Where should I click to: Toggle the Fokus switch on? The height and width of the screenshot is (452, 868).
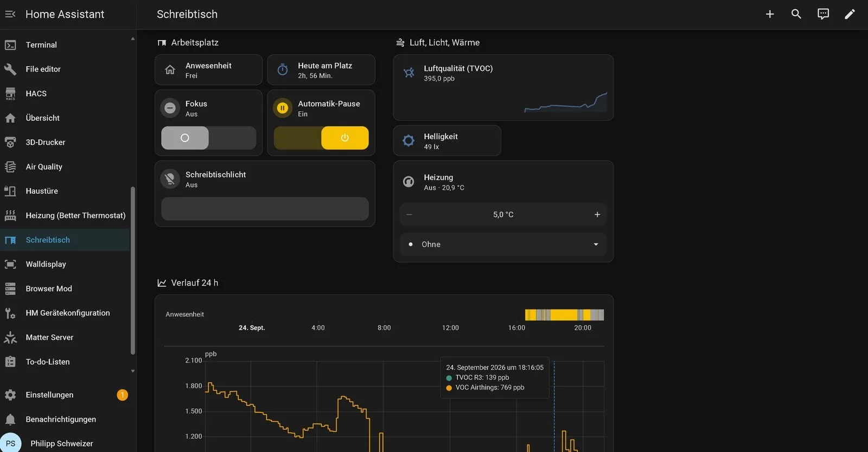209,138
